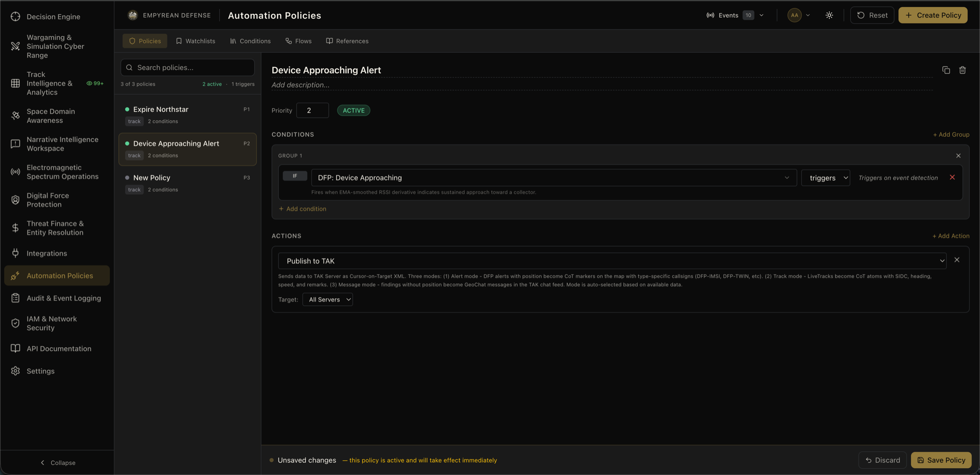Toggle the IF operator badge
The width and height of the screenshot is (980, 475).
[x=295, y=176]
